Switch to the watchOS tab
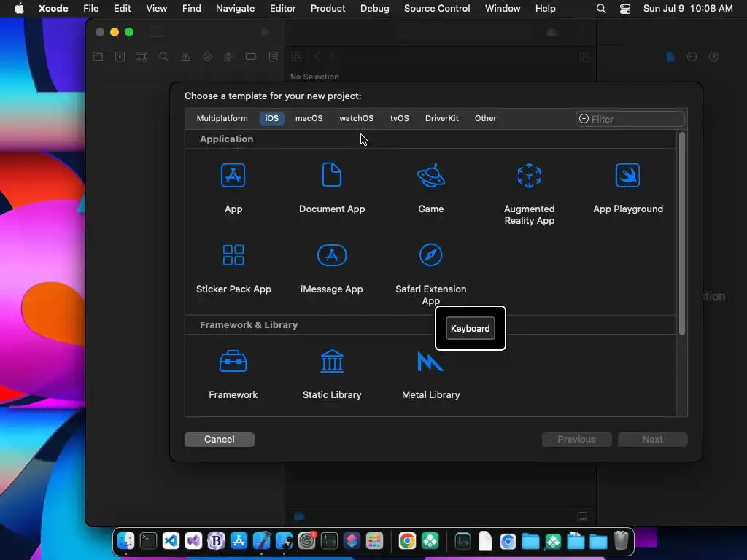Screen dimensions: 747x560 [x=356, y=118]
